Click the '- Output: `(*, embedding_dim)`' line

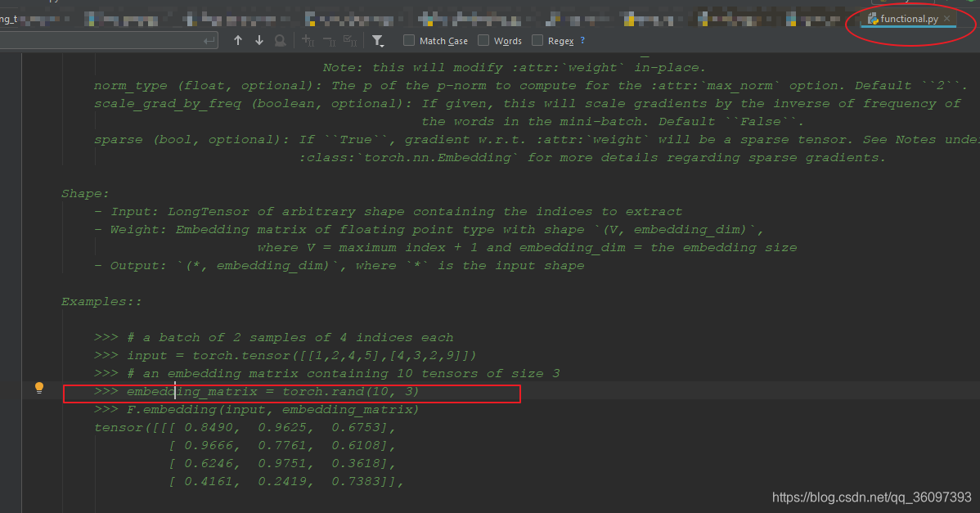(339, 266)
